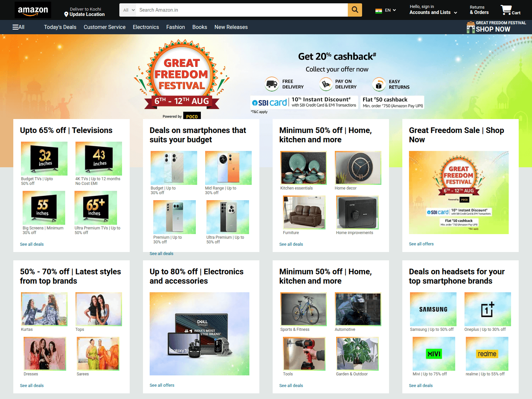Open Premium smartphones thumbnail

pyautogui.click(x=175, y=217)
